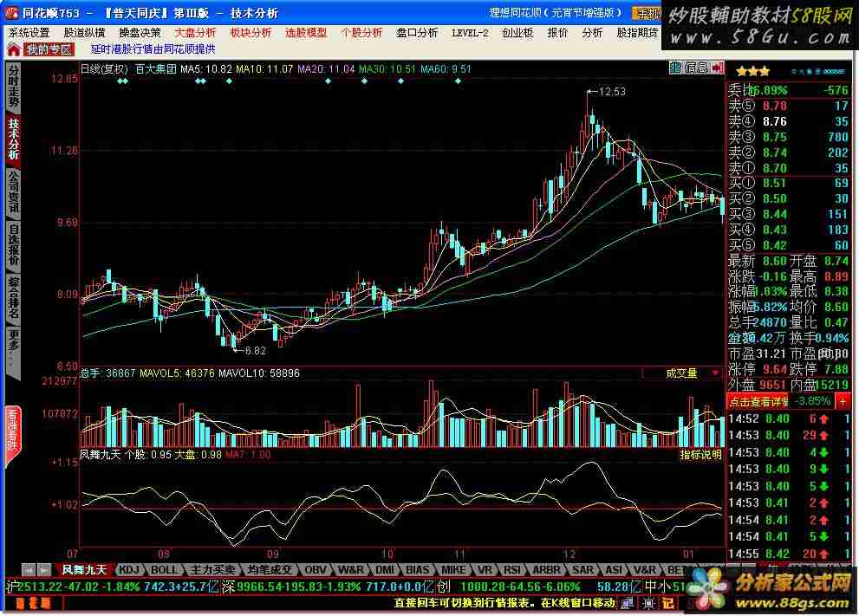Click the 14:52 8.40 tick row

pos(788,418)
